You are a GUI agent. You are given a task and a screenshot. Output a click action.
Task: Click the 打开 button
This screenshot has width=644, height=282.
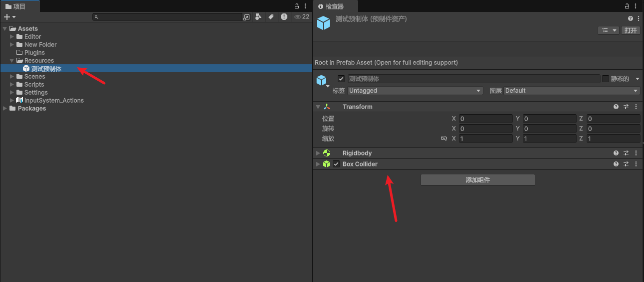click(x=631, y=30)
